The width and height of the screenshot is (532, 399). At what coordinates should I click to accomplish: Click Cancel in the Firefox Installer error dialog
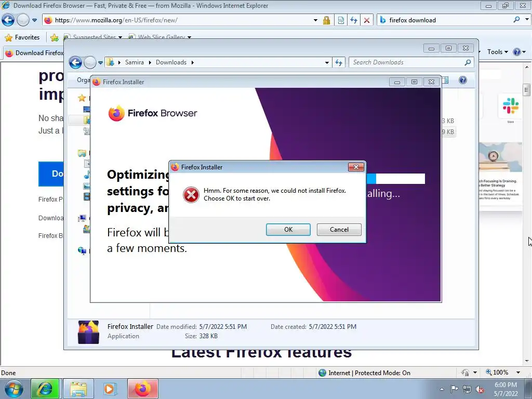339,230
